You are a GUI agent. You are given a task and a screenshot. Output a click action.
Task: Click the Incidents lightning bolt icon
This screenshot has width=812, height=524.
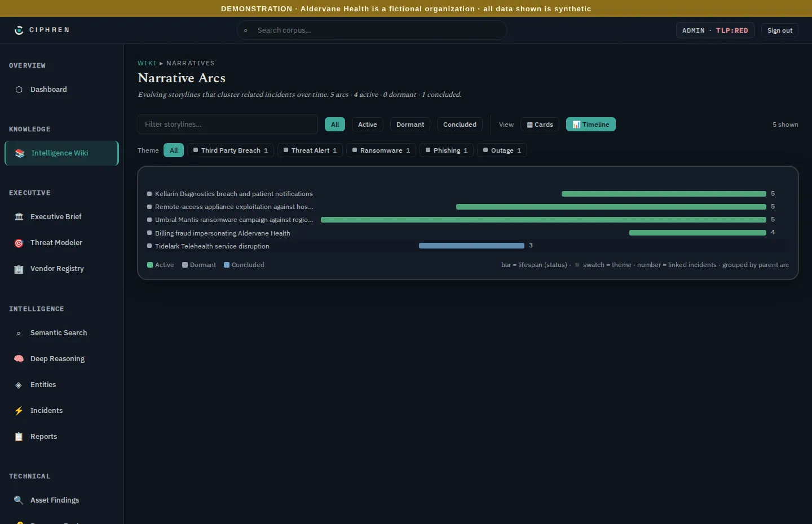coord(19,411)
